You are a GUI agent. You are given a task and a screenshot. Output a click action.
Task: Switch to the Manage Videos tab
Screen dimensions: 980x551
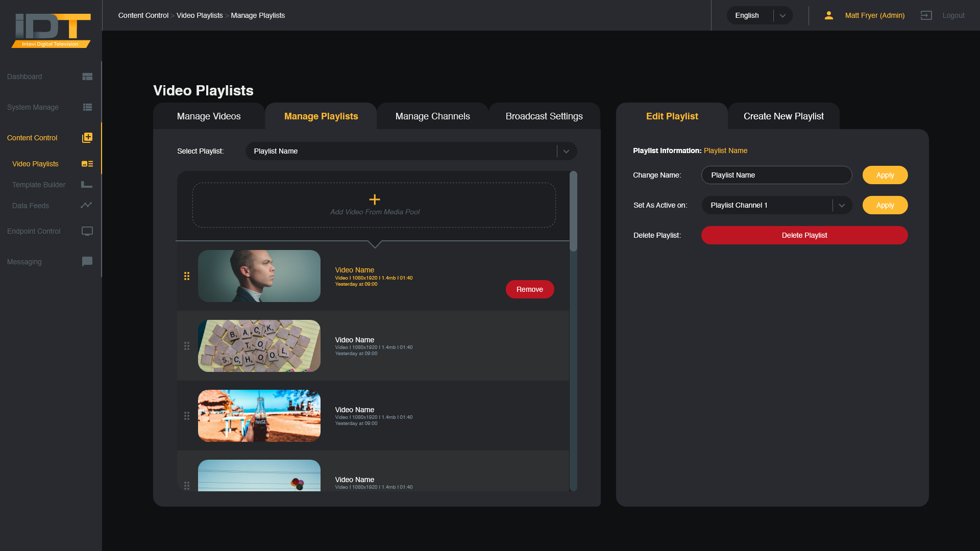[209, 116]
